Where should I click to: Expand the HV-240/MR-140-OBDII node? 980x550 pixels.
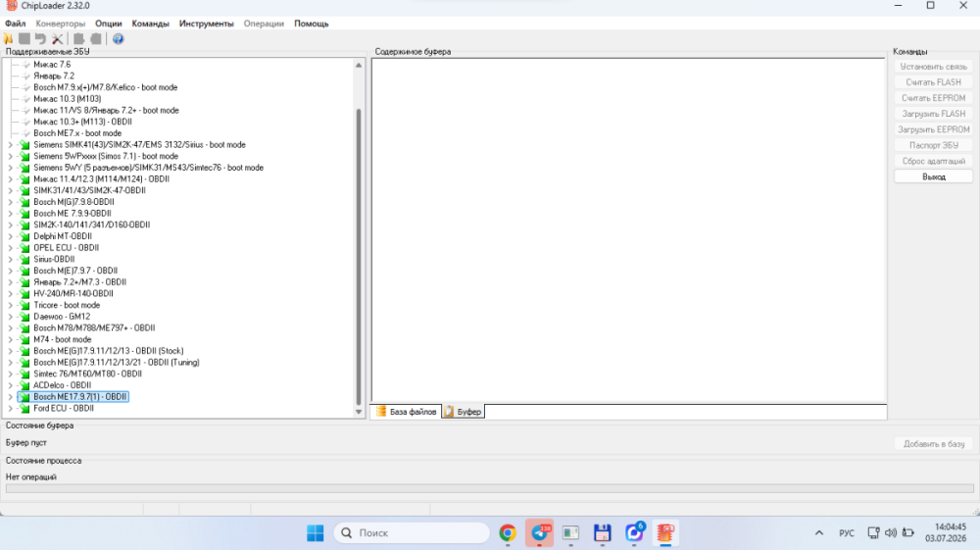(10, 294)
